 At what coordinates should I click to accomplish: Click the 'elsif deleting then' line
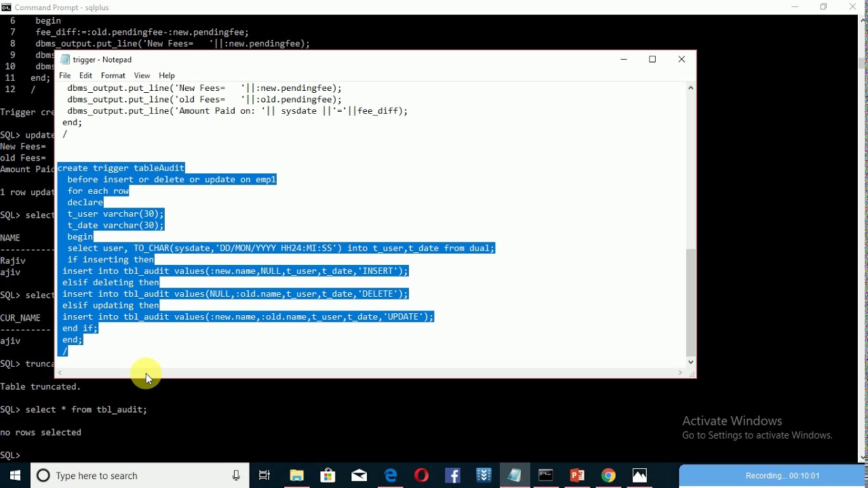click(x=111, y=282)
